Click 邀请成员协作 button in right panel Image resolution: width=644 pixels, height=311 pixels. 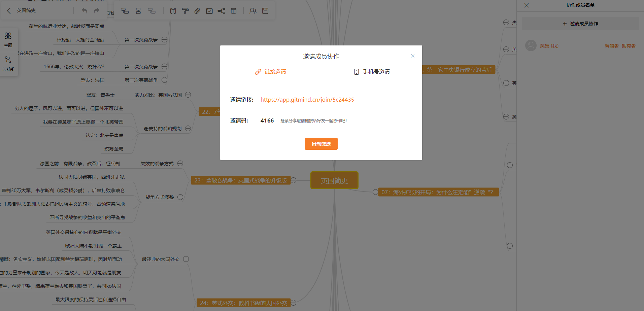point(580,24)
